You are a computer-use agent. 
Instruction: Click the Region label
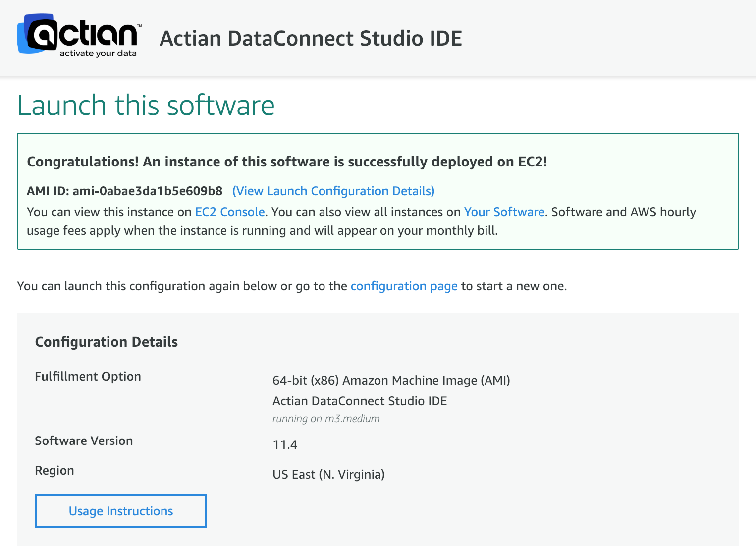click(x=54, y=471)
